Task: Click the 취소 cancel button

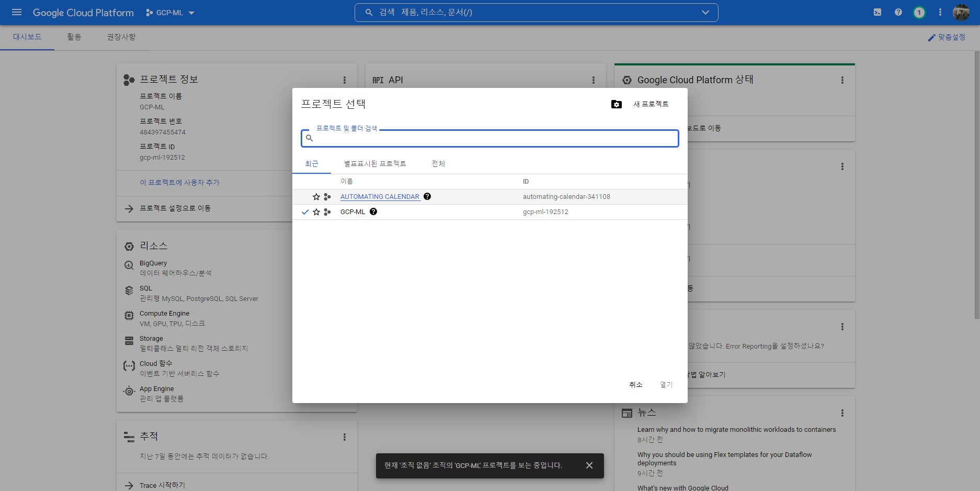Action: [x=636, y=385]
